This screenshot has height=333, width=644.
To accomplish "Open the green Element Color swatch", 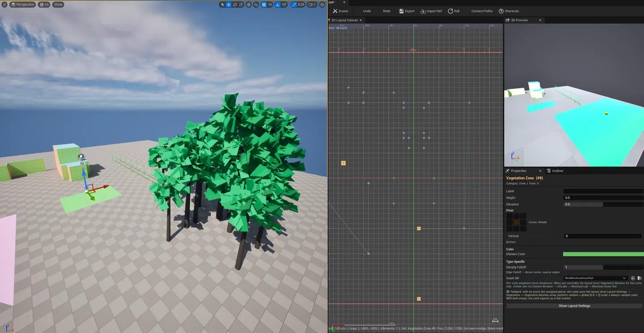I will [603, 254].
